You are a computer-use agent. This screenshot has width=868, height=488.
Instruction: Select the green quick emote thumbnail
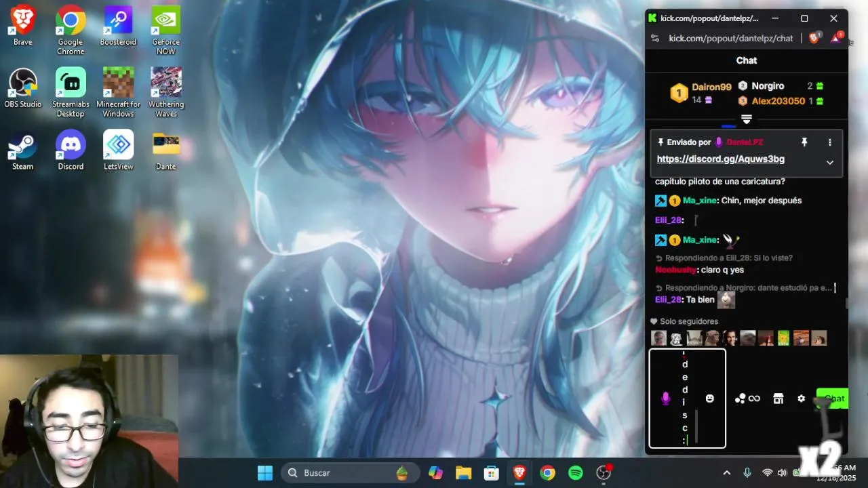783,338
